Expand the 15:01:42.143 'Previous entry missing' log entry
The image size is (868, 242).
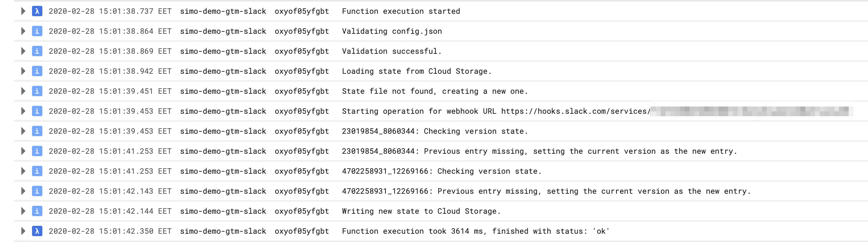pos(23,191)
